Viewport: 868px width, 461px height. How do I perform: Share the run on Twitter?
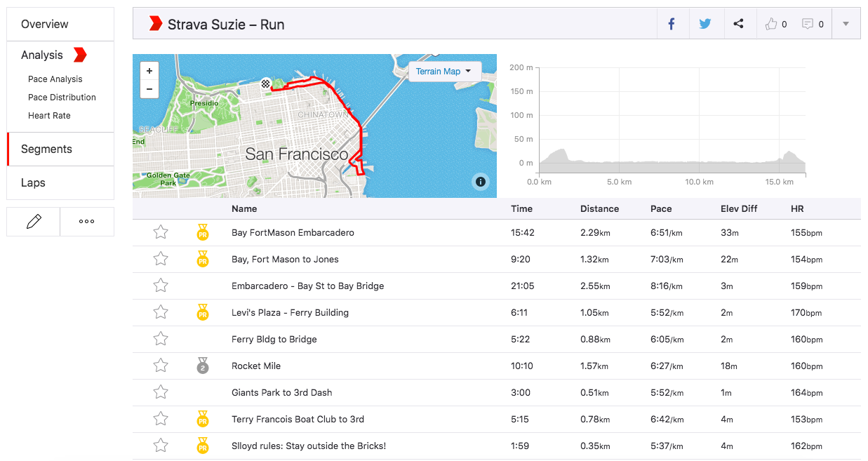point(705,22)
